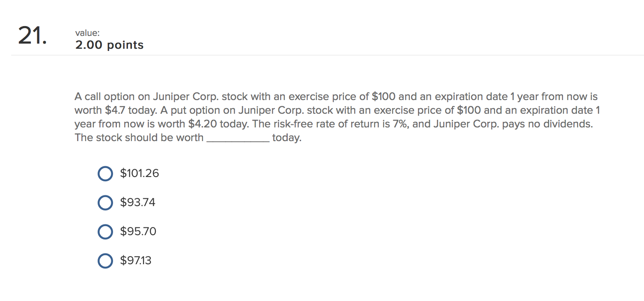This screenshot has width=644, height=301.
Task: Select the radio button for $93.74
Action: click(105, 203)
